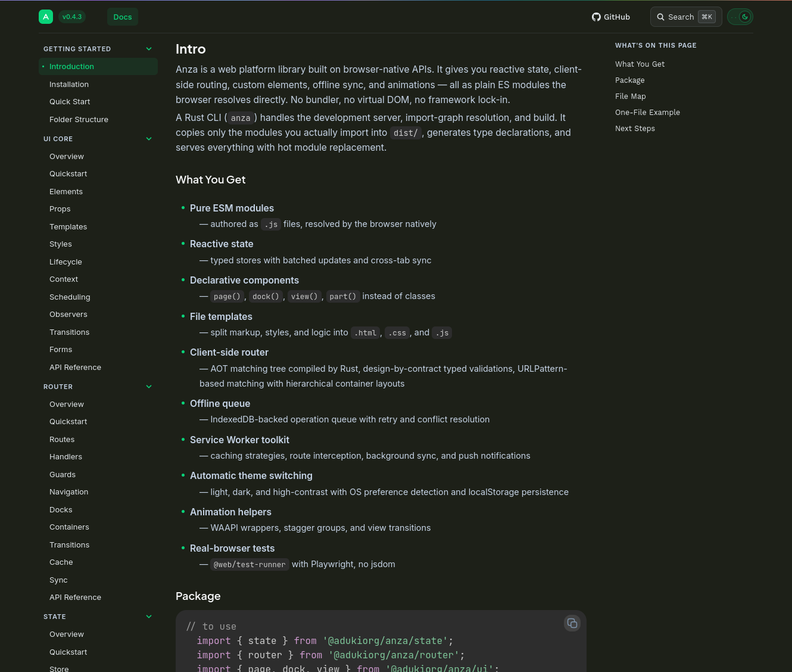Jump to File Map in page outline
The height and width of the screenshot is (672, 792).
[630, 96]
